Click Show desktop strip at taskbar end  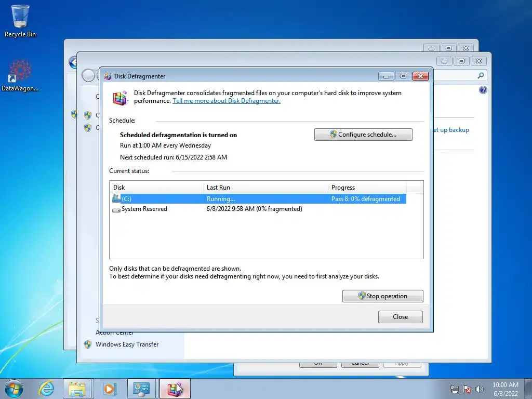pyautogui.click(x=528, y=389)
